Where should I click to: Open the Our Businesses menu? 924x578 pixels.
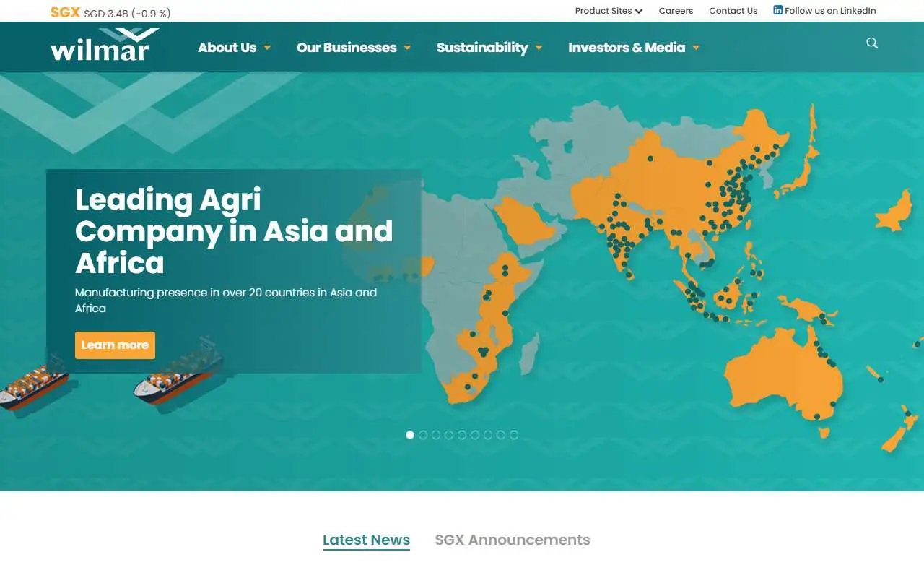coord(346,48)
